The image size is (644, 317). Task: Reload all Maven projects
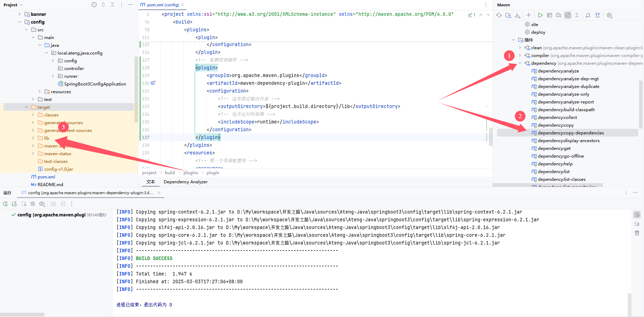click(499, 15)
